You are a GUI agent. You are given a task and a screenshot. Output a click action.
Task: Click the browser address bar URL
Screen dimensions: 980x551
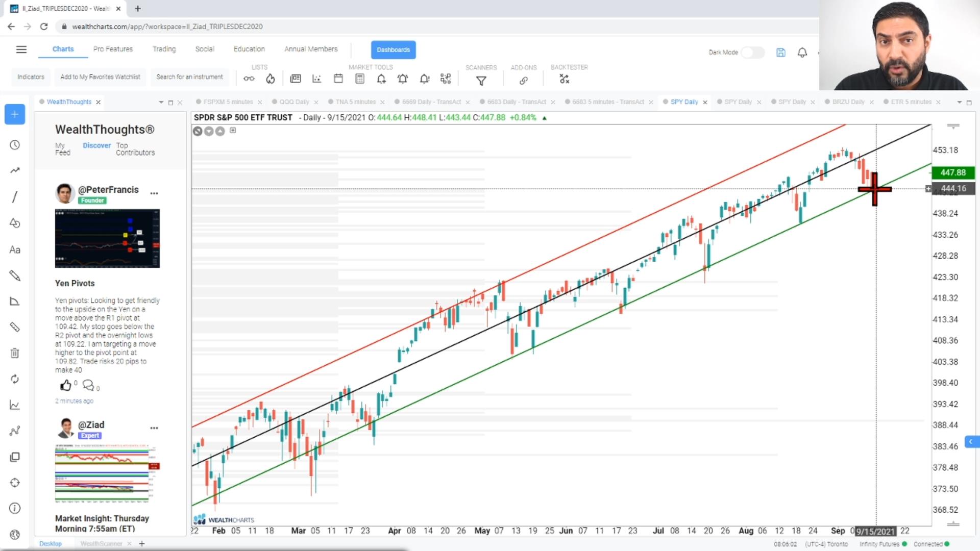coord(167,27)
